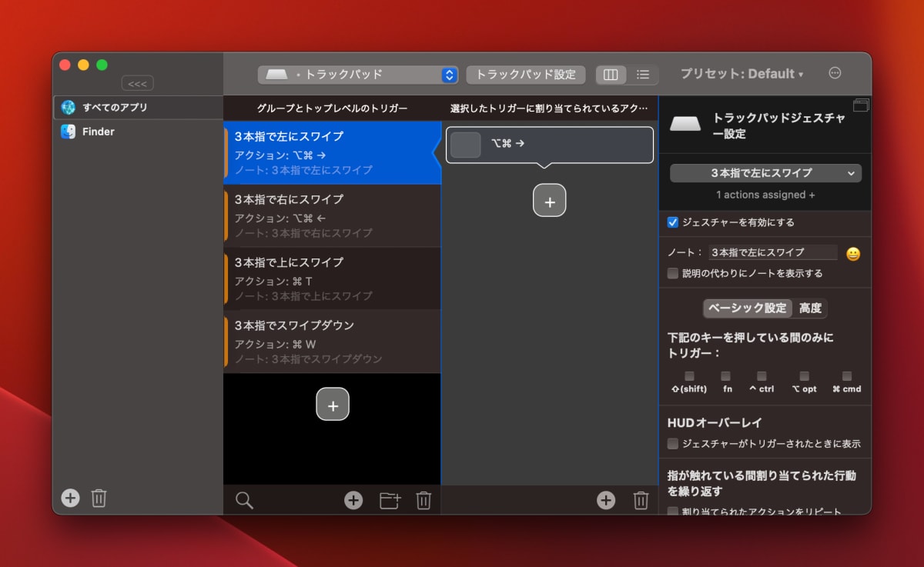Open the 3本指で左にスワイプ gesture dropdown
The height and width of the screenshot is (567, 924).
pyautogui.click(x=765, y=173)
